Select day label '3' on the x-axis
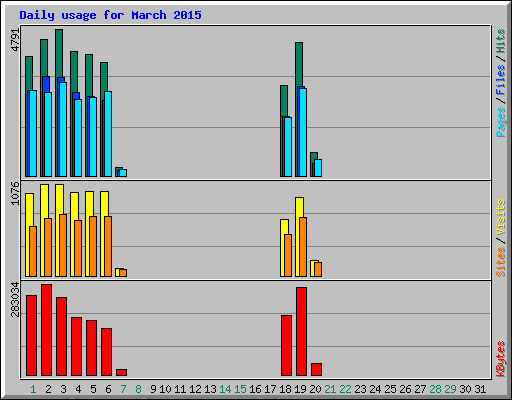 click(63, 389)
